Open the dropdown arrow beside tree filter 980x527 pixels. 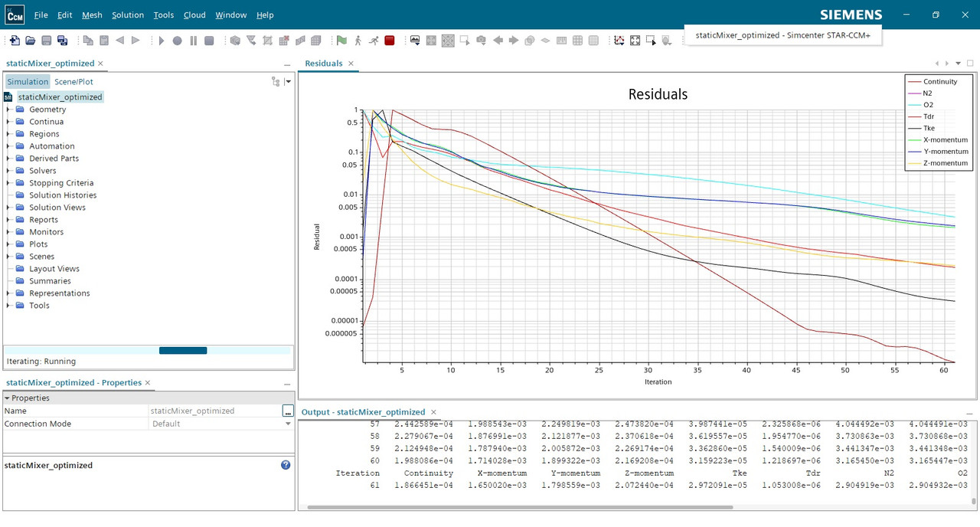288,81
